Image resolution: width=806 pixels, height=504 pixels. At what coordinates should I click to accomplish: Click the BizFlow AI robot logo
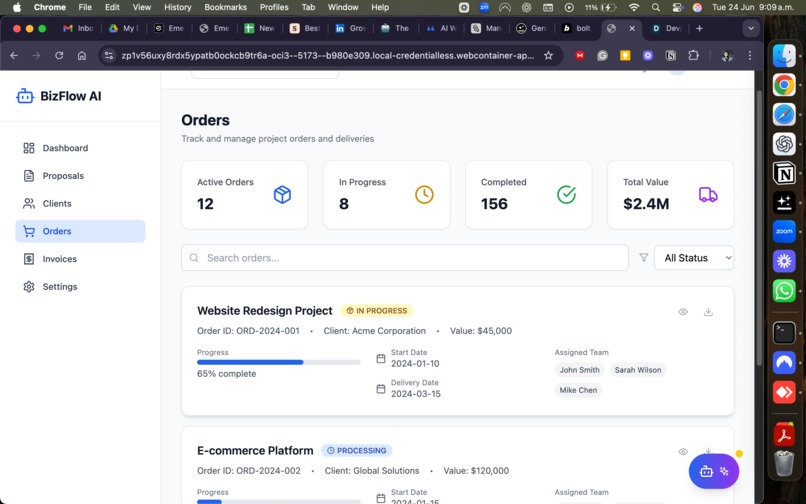25,96
